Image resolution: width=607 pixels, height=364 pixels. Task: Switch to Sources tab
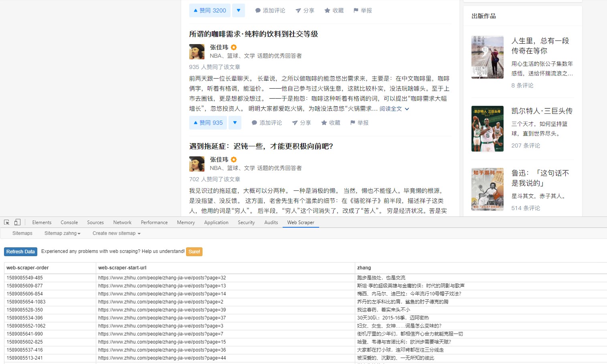click(x=95, y=222)
